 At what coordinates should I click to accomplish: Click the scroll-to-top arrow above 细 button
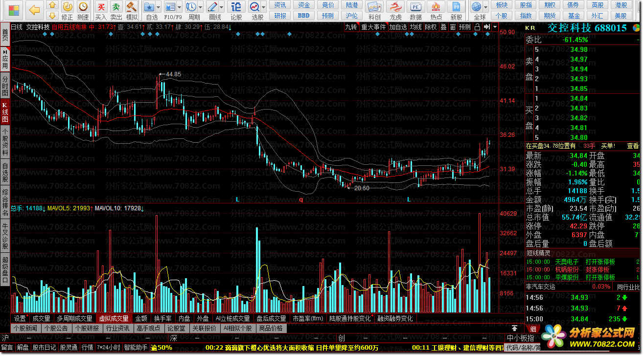click(515, 328)
